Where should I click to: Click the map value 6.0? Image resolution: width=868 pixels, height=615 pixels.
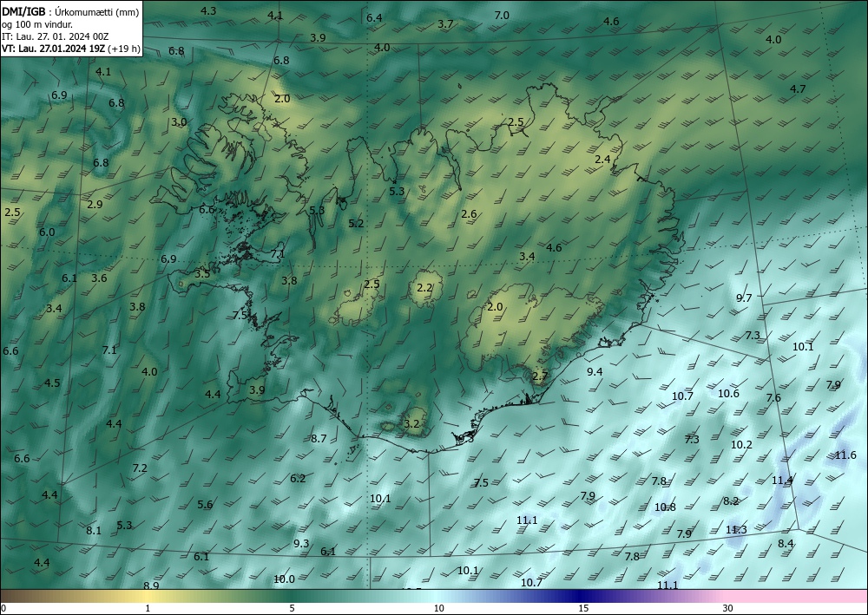(x=47, y=232)
